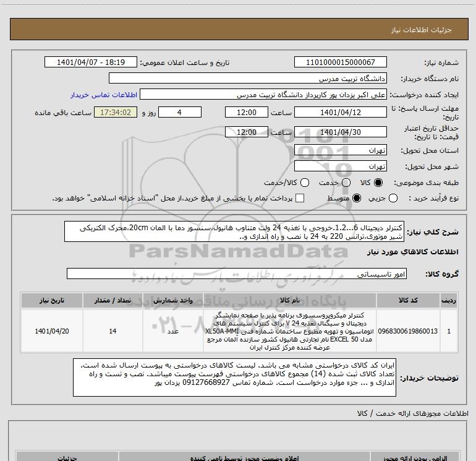Click the remaining days field showing 4

pos(180,112)
